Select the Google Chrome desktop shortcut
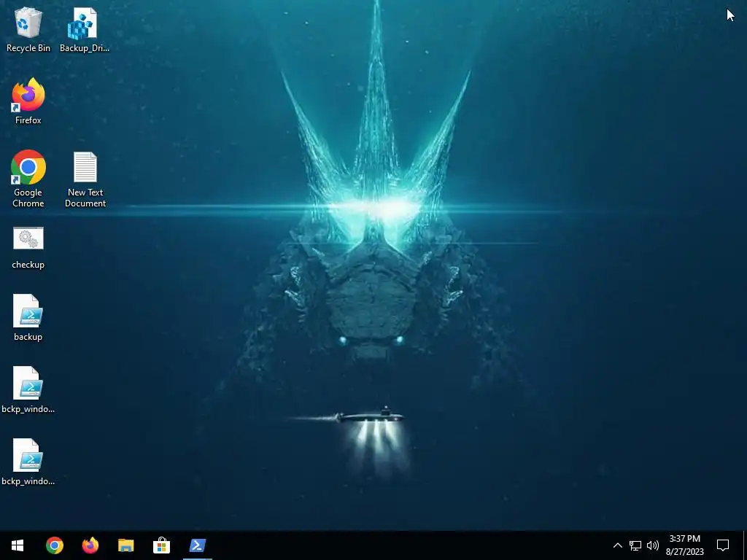Screen dimensions: 747x560 pyautogui.click(x=28, y=179)
